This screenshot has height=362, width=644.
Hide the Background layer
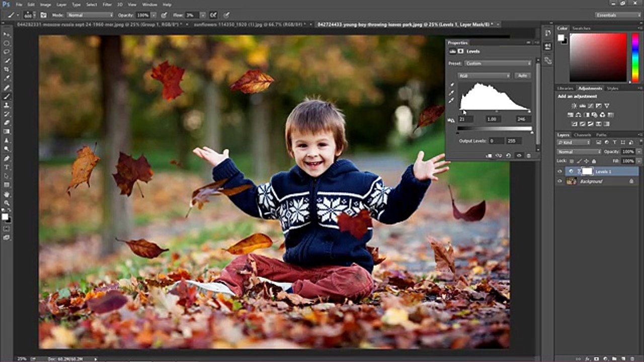(560, 181)
